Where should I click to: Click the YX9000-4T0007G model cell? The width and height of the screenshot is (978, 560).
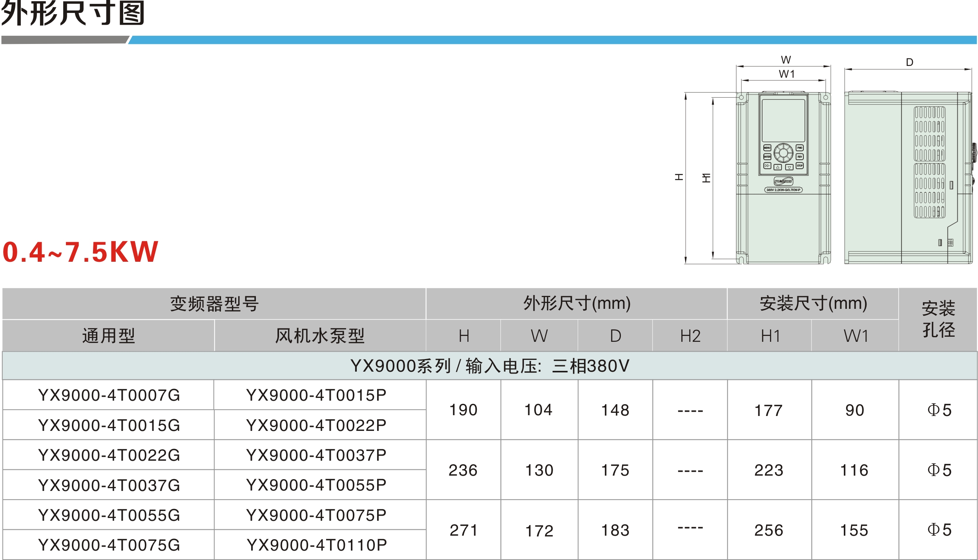coord(109,395)
